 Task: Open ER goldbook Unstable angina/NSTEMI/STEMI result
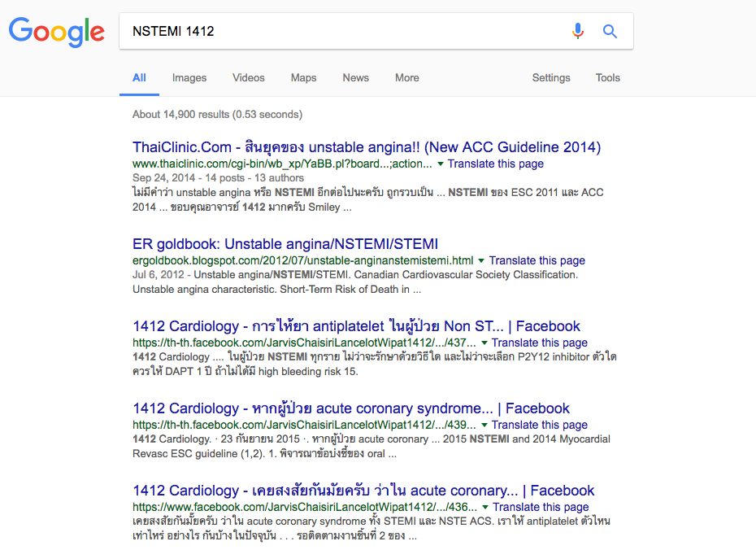click(285, 243)
